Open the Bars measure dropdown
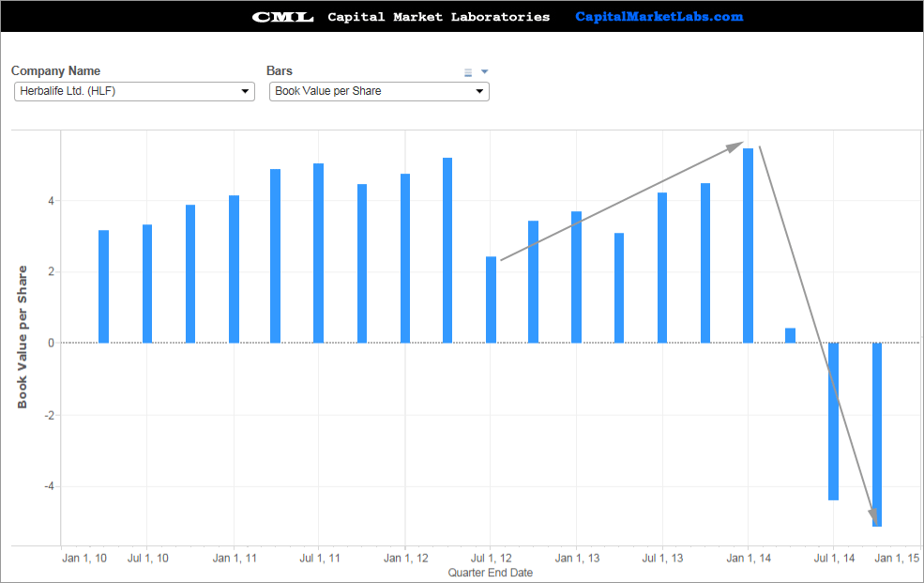 (379, 91)
